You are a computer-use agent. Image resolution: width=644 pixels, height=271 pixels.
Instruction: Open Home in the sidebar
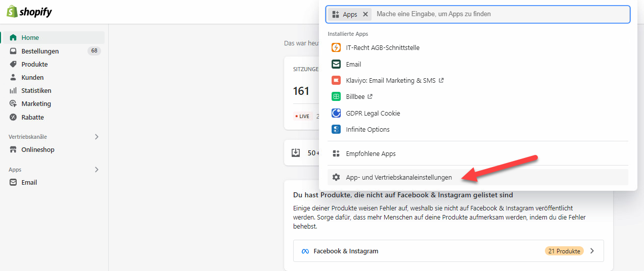click(53, 37)
